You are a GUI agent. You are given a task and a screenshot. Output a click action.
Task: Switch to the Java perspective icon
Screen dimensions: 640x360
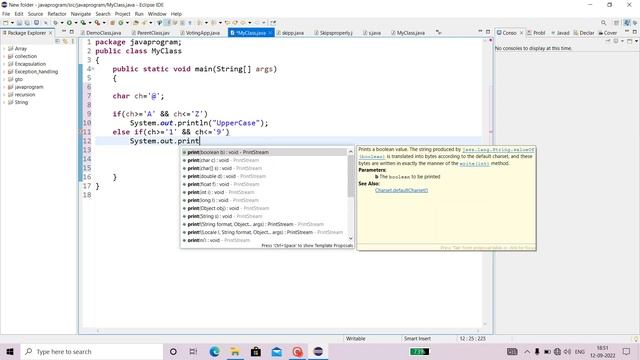[x=627, y=23]
